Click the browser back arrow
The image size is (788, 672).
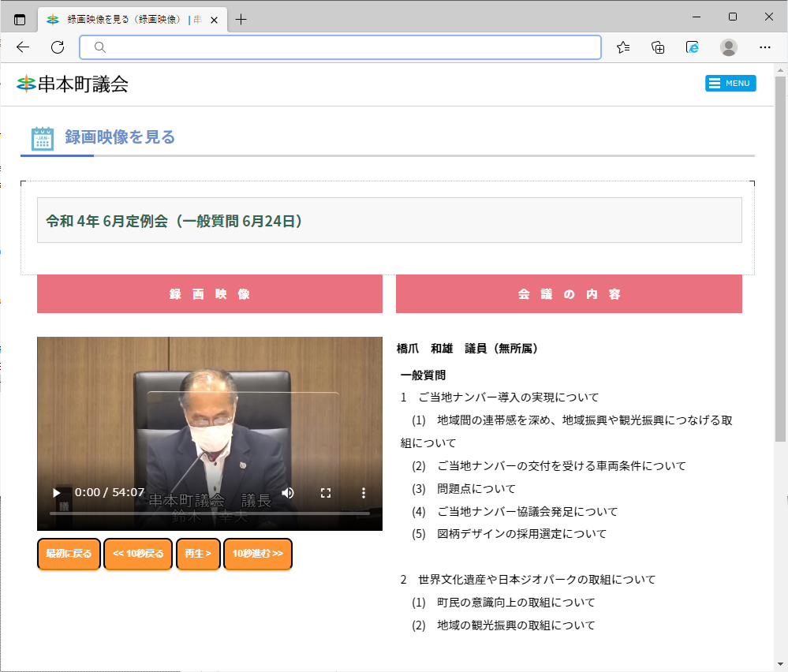tap(23, 47)
